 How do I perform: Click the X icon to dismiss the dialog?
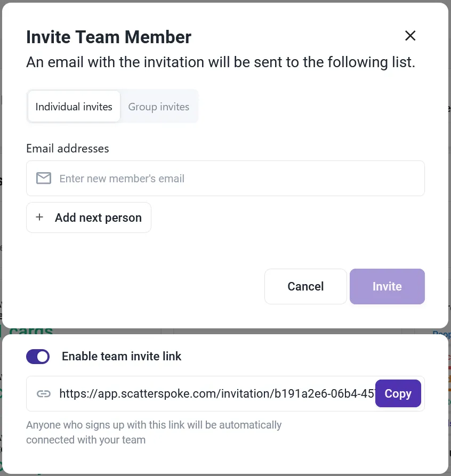pos(410,36)
